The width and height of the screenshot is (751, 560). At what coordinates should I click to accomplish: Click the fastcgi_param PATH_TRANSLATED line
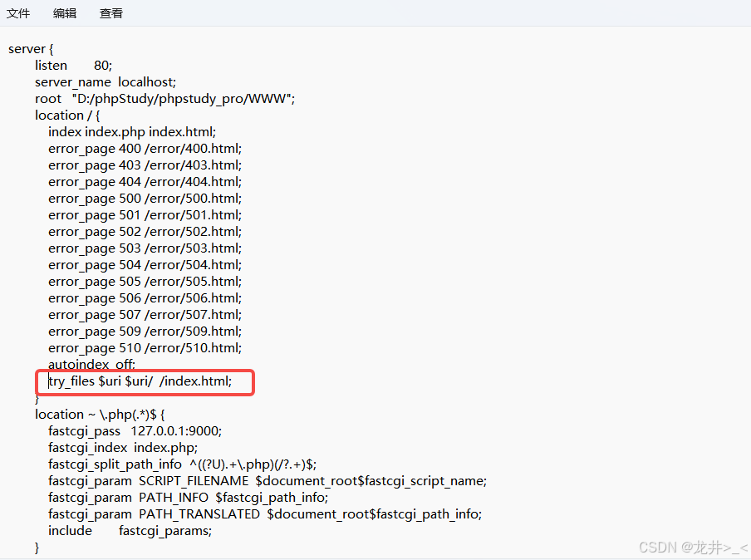coord(265,514)
